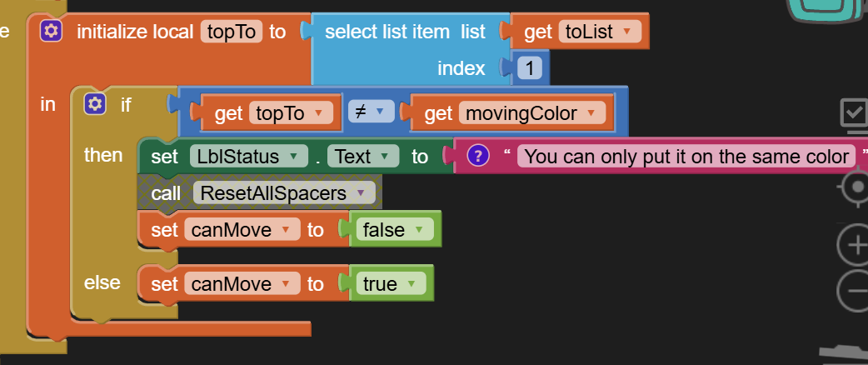868x365 pixels.
Task: Open the mutator gear on the if block
Action: (x=95, y=104)
